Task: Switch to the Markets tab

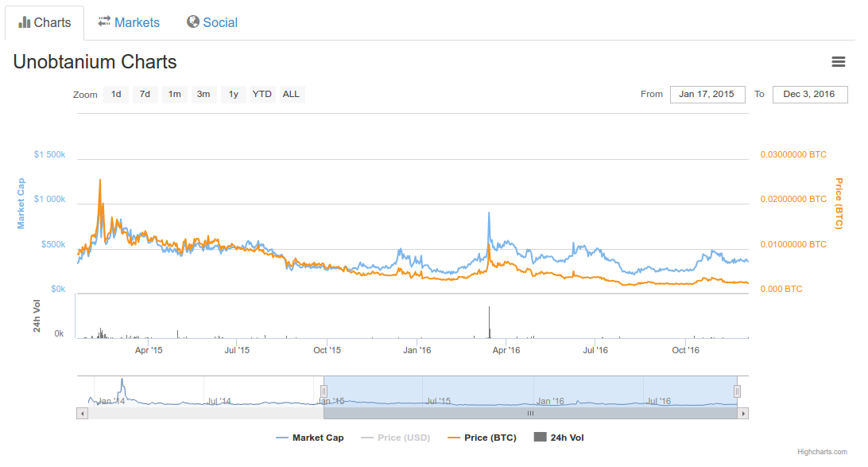Action: pyautogui.click(x=129, y=23)
